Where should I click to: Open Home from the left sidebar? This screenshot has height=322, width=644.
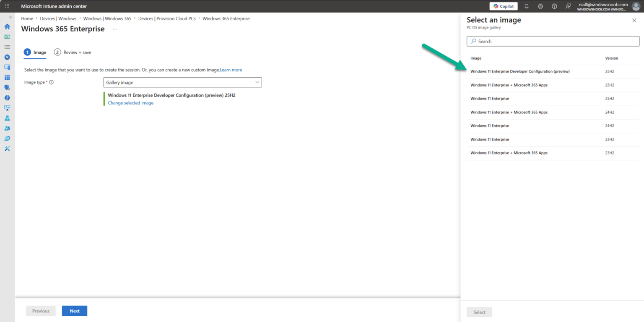point(7,26)
